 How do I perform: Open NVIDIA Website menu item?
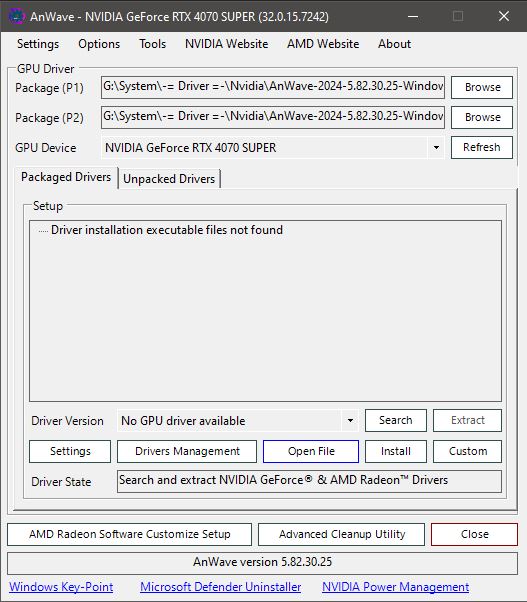226,44
